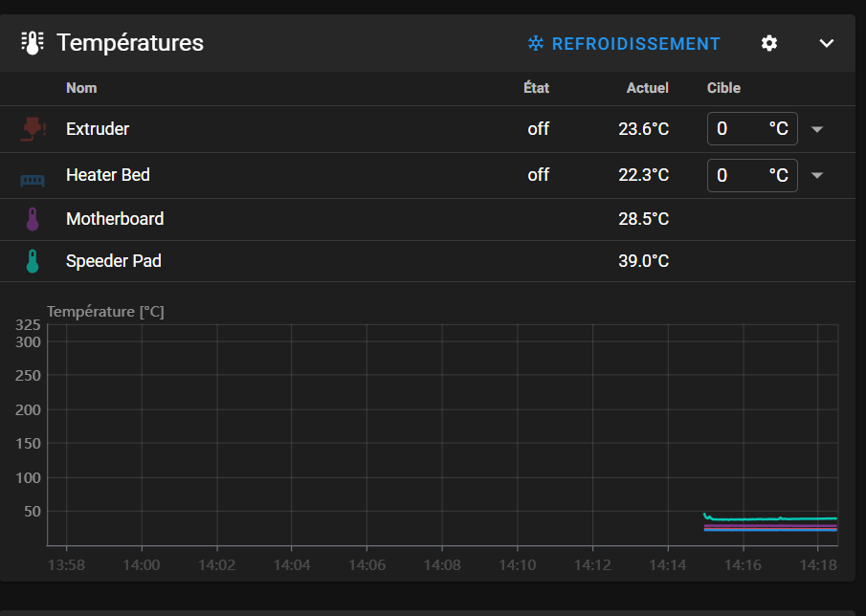Click the Extruder target temperature field
The image size is (866, 616).
click(x=752, y=128)
